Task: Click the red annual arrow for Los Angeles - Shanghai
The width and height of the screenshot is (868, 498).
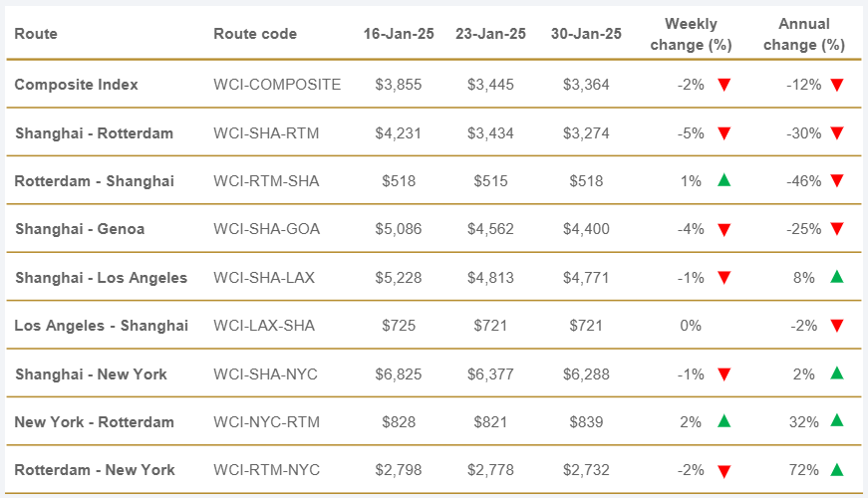Action: click(837, 326)
